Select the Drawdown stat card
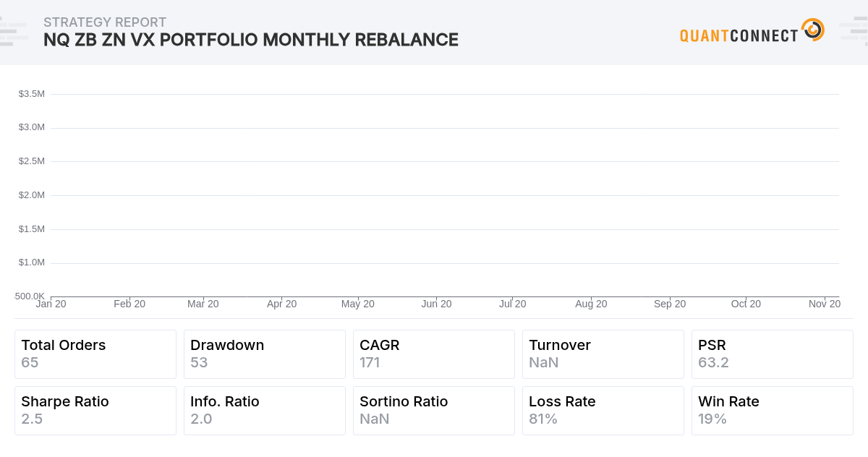868x457 pixels. tap(265, 354)
